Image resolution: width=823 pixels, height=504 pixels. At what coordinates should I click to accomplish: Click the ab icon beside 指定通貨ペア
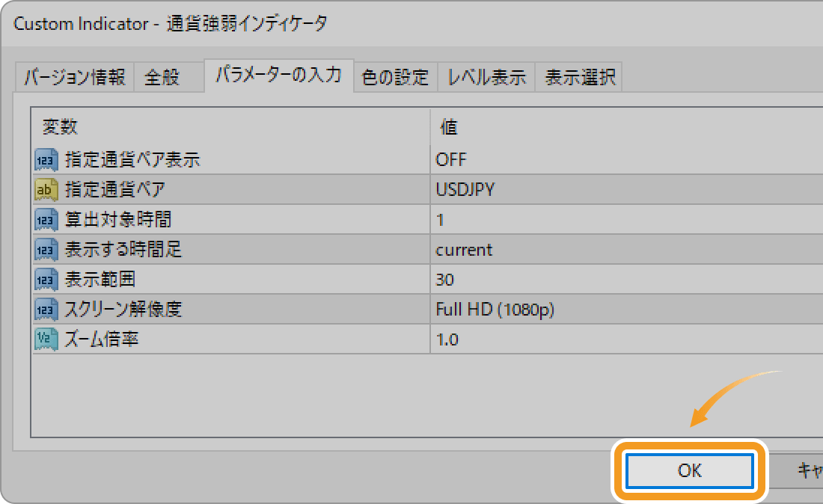click(46, 190)
